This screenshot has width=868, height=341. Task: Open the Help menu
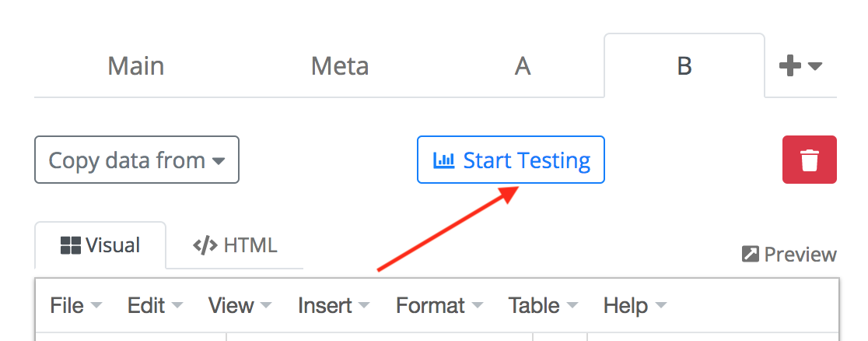(x=635, y=306)
